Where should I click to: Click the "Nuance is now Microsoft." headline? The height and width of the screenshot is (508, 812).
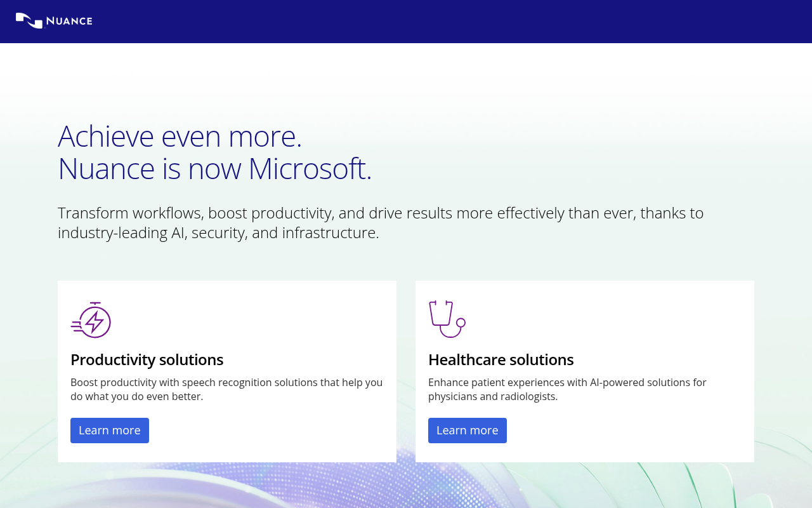pyautogui.click(x=215, y=168)
